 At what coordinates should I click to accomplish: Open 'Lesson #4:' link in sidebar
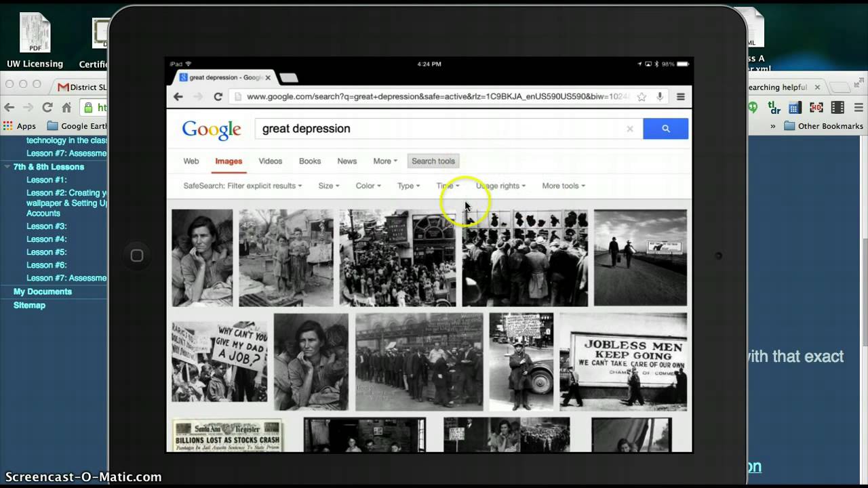(46, 239)
